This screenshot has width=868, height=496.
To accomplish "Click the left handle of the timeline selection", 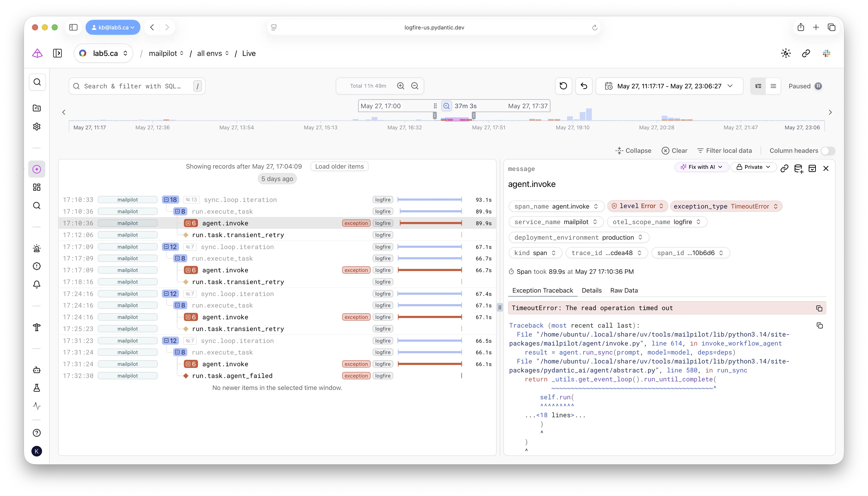I will 435,116.
